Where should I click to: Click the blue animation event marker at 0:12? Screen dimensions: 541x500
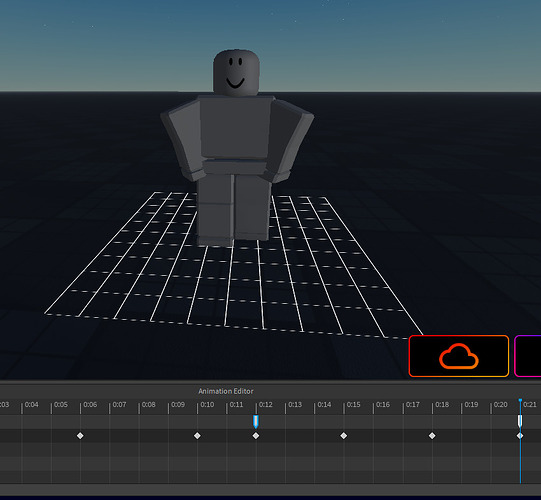pos(256,422)
